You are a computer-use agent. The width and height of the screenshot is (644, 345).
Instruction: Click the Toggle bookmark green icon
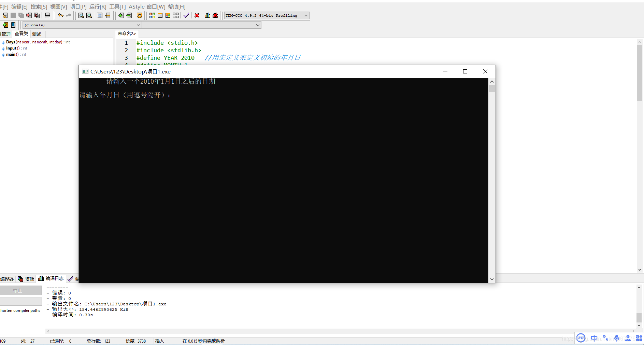point(129,15)
